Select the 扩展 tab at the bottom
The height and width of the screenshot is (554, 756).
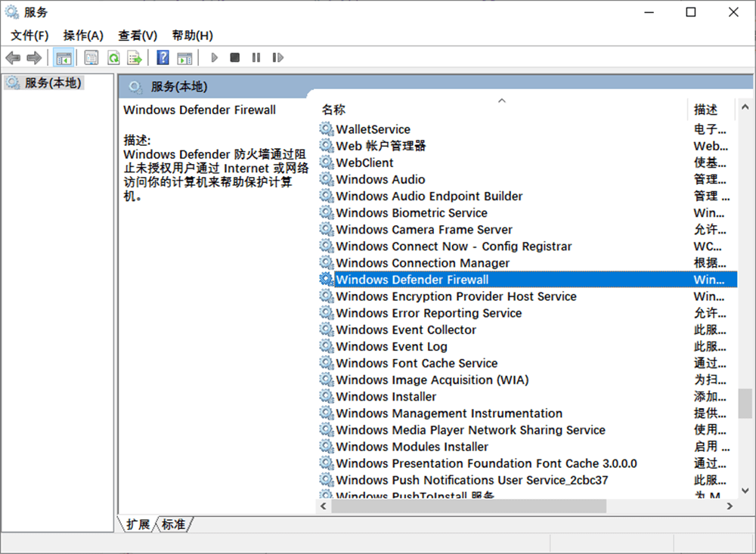(138, 524)
